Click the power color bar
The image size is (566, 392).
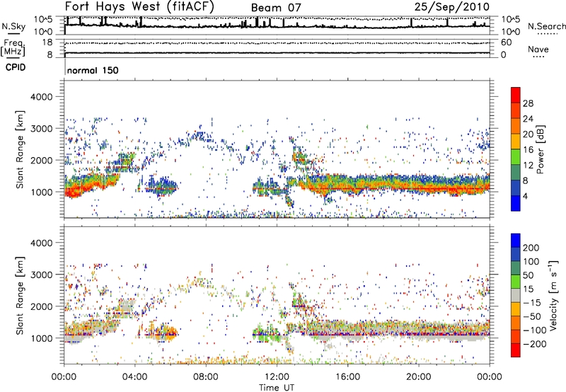516,149
